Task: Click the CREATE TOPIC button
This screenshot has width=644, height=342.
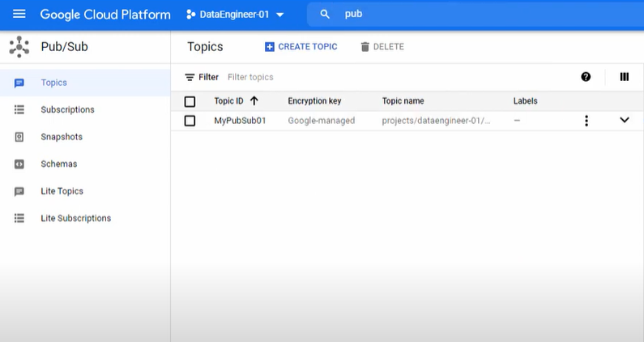Action: pyautogui.click(x=301, y=47)
